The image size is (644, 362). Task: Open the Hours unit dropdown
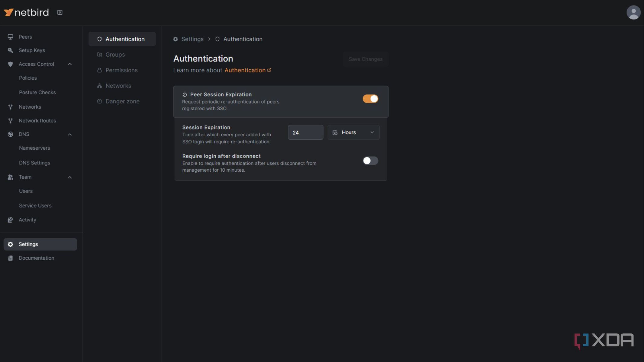click(353, 132)
